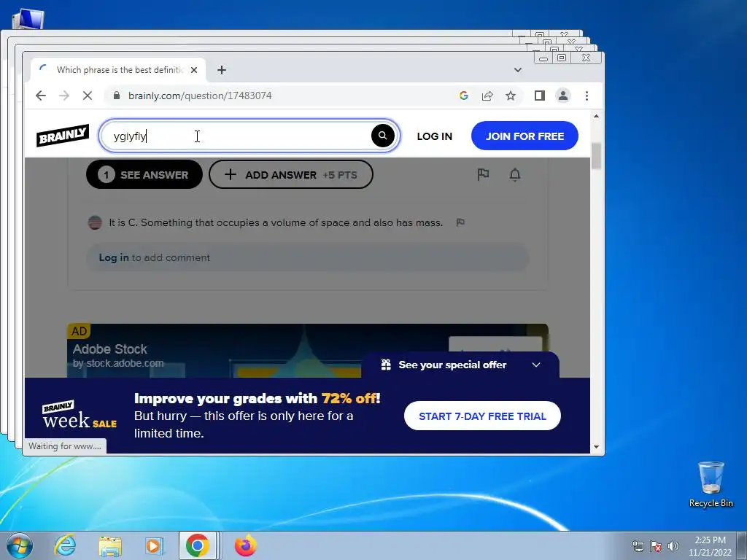Viewport: 747px width, 560px height.
Task: Bookmark this page with star icon
Action: pos(510,96)
